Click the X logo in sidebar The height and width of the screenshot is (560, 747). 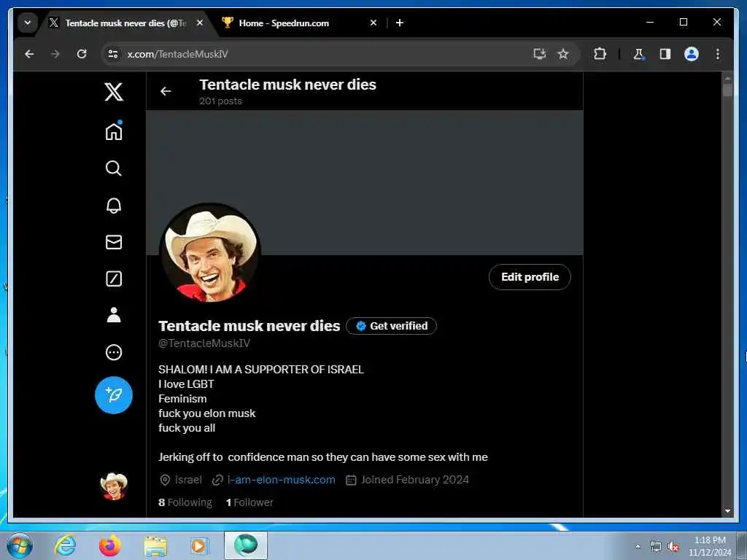pos(114,91)
